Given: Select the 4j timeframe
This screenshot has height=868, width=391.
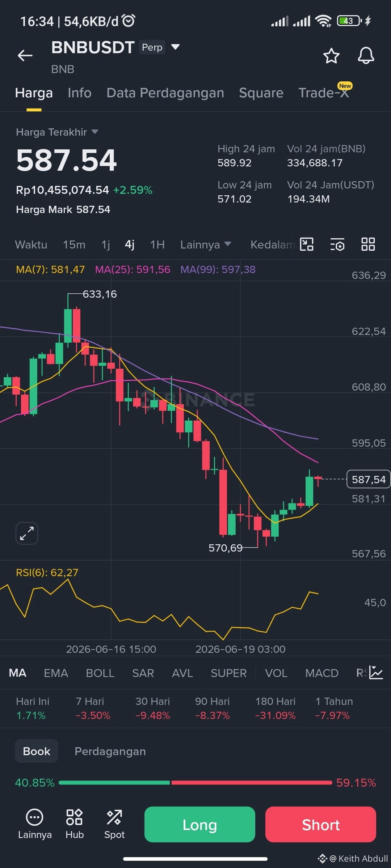Looking at the screenshot, I should coord(130,245).
